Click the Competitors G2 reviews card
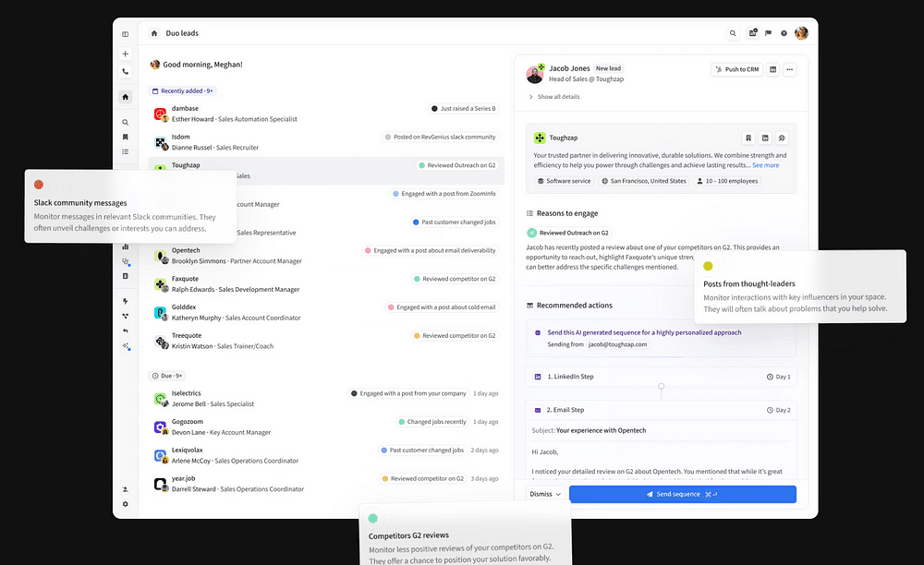The height and width of the screenshot is (565, 924). coord(465,535)
